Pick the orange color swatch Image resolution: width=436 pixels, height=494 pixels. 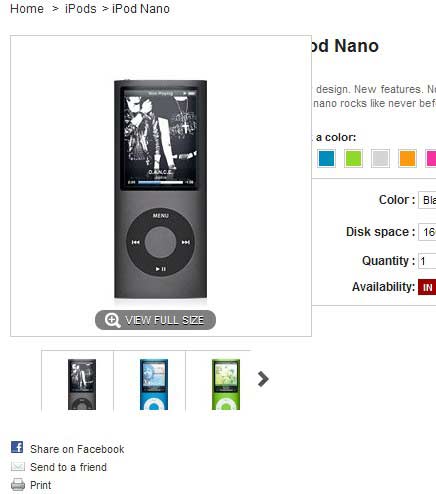(x=407, y=158)
